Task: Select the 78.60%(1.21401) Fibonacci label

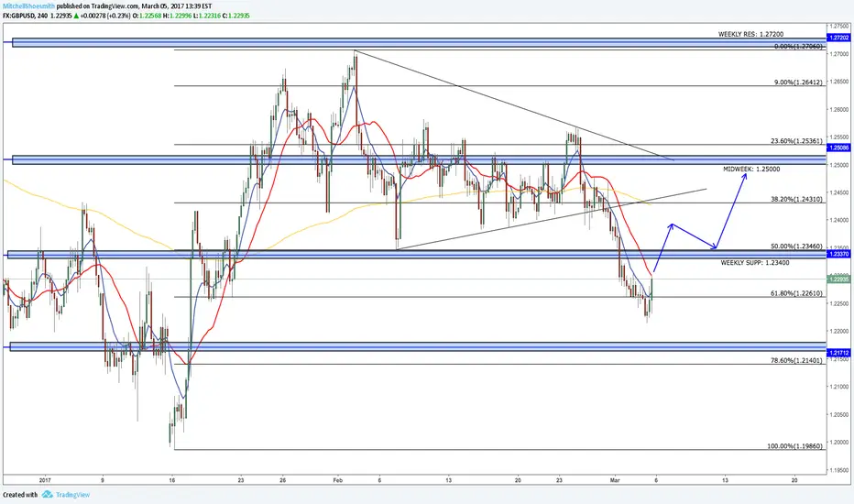Action: (x=797, y=360)
